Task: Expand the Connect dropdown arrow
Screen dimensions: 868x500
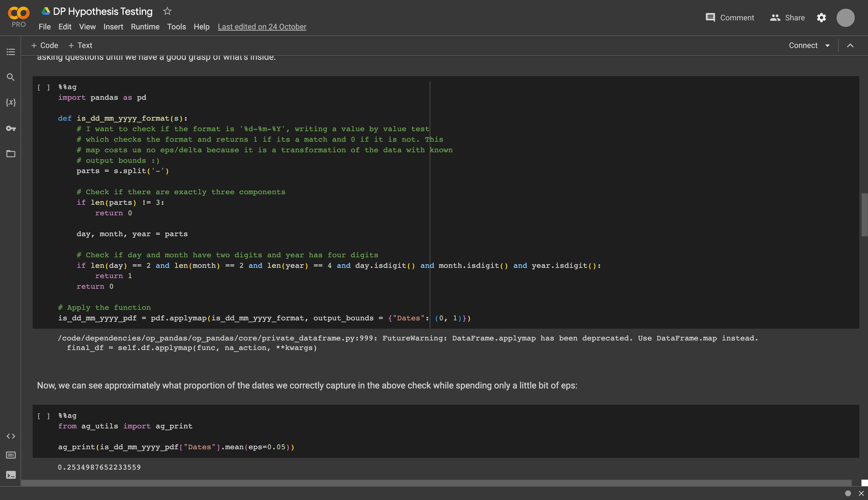Action: point(828,46)
